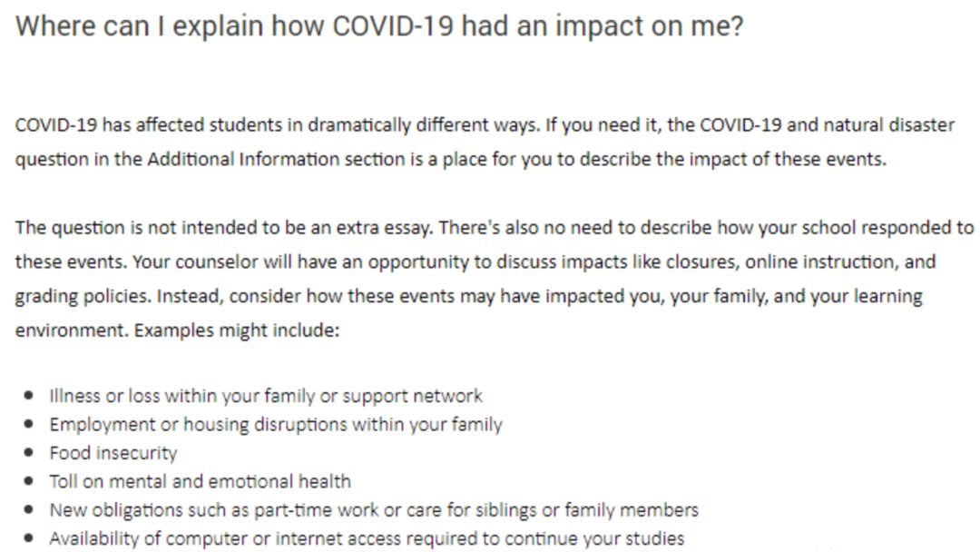Image resolution: width=980 pixels, height=552 pixels.
Task: Click the words 'grading policies' in the text
Action: [x=83, y=296]
